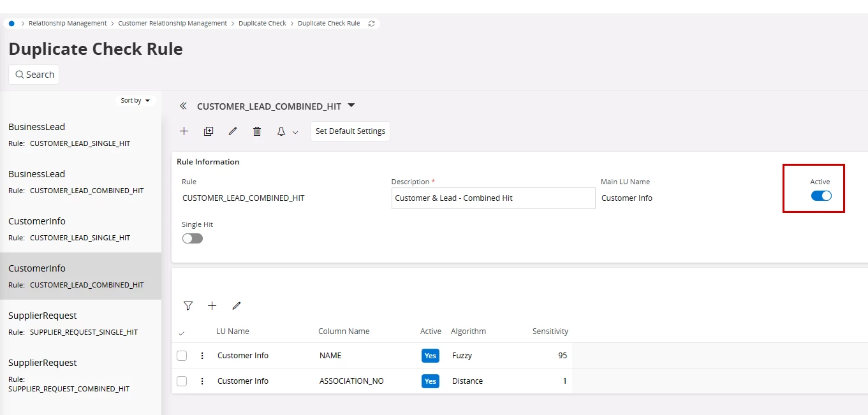Collapse the list panel with the double chevron
The width and height of the screenshot is (868, 415).
tap(184, 106)
